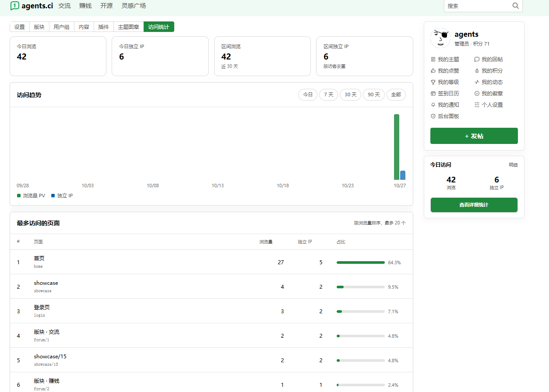Filter the trend chart to 今日
549x392 pixels.
pyautogui.click(x=308, y=95)
